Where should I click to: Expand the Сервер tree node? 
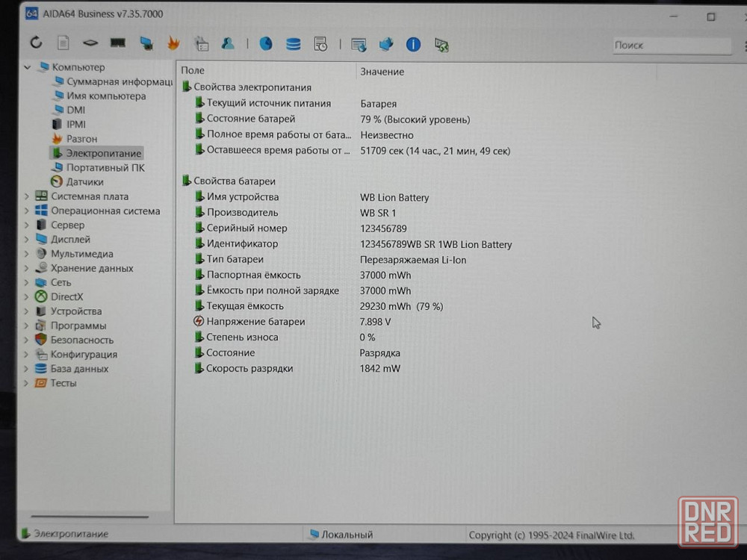(27, 225)
